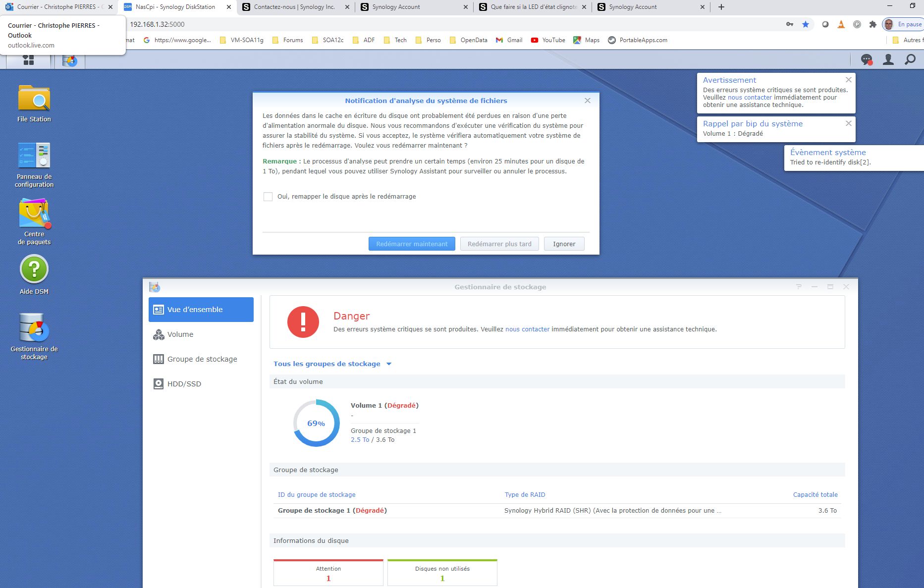
Task: Switch to the Contactez-nous Synology tab
Action: tap(296, 7)
